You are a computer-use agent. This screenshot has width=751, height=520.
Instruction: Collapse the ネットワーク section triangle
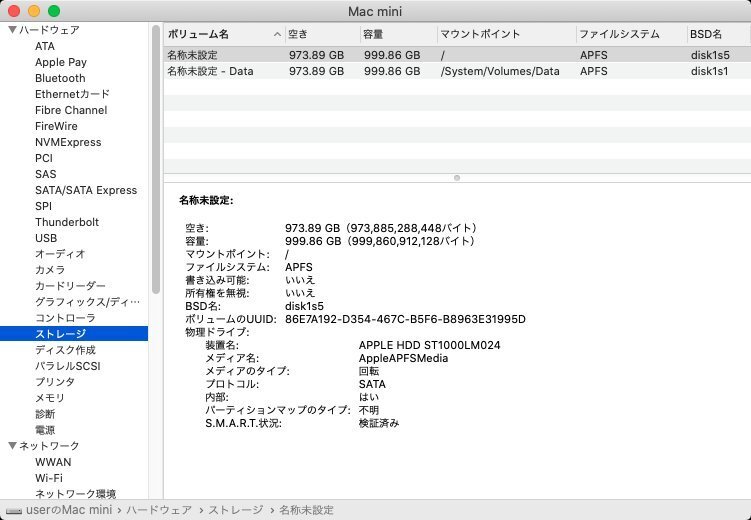pos(13,446)
